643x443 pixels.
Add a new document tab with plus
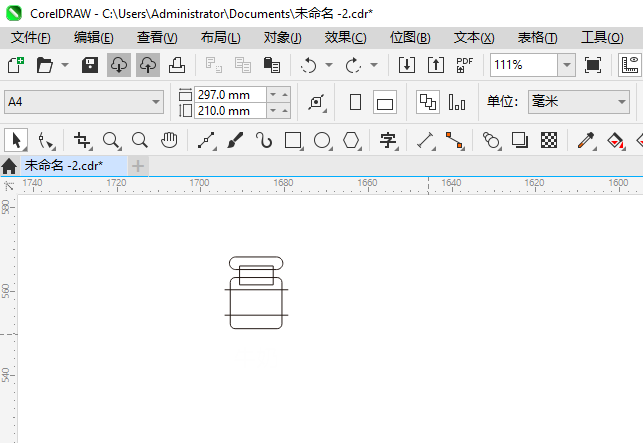coord(138,166)
